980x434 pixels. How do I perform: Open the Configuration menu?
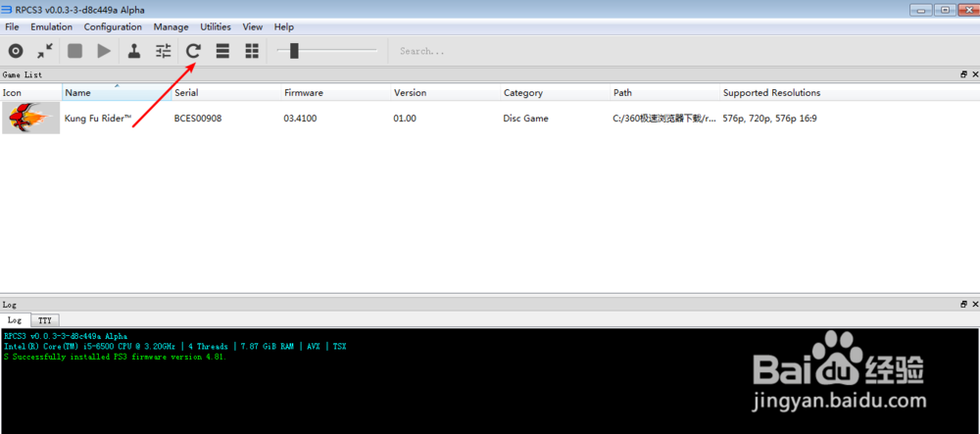click(113, 26)
